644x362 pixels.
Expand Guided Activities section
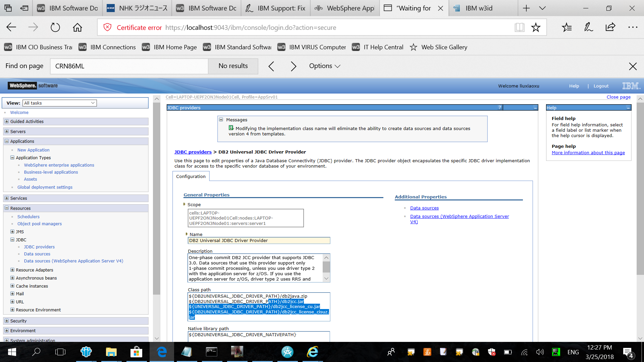6,121
